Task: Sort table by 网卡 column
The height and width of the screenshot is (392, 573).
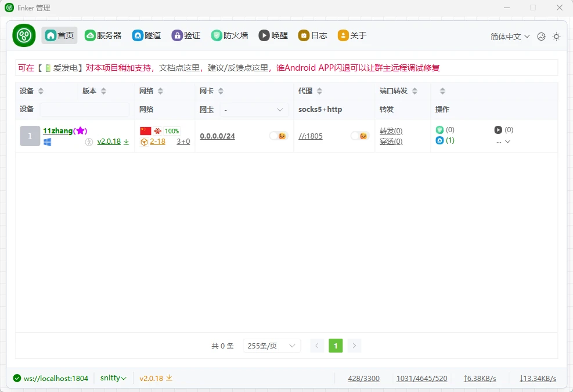Action: (221, 91)
